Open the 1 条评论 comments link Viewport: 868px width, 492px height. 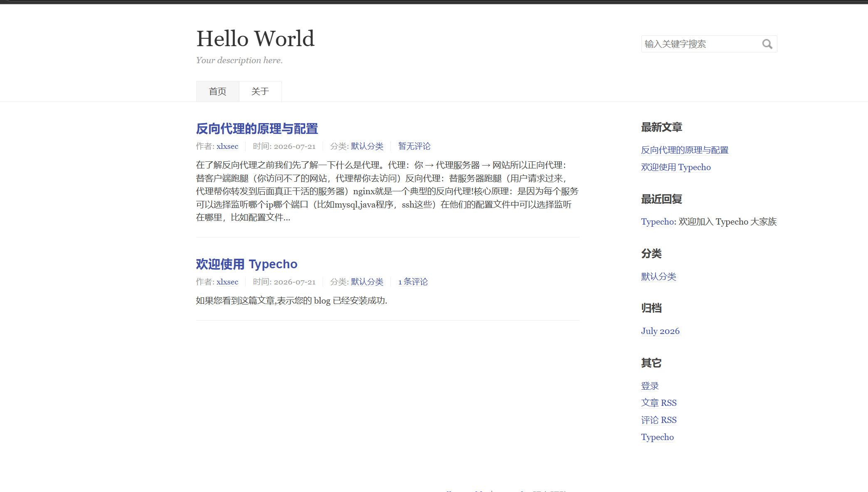click(x=413, y=282)
